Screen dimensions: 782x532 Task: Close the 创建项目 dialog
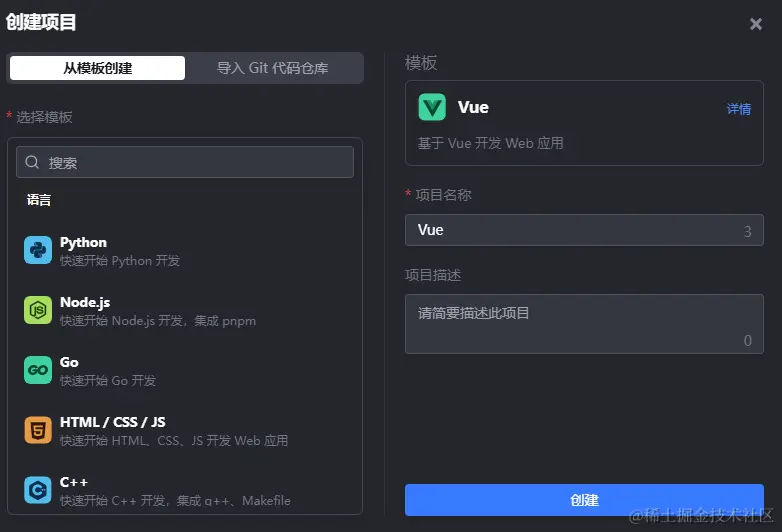(756, 24)
